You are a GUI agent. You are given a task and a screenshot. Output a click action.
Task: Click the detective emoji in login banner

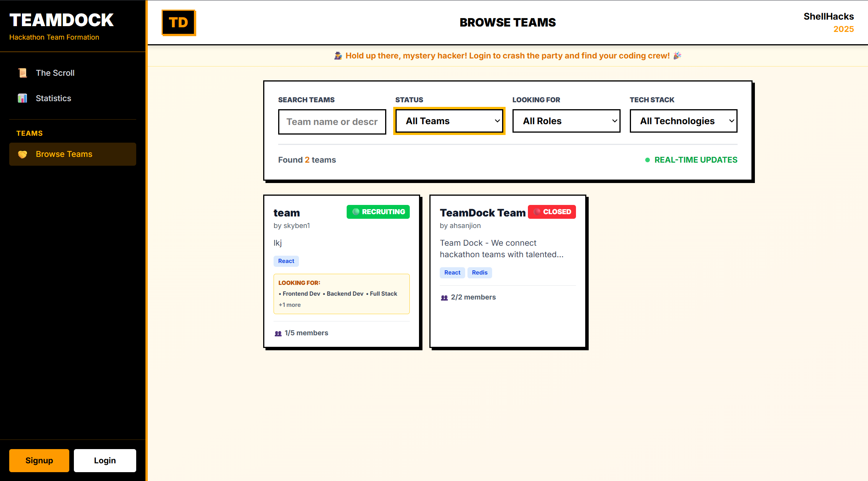[x=338, y=56]
